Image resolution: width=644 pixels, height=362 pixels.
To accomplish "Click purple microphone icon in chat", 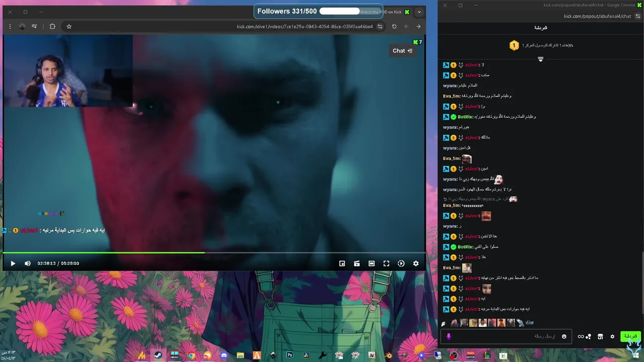I will point(449,336).
